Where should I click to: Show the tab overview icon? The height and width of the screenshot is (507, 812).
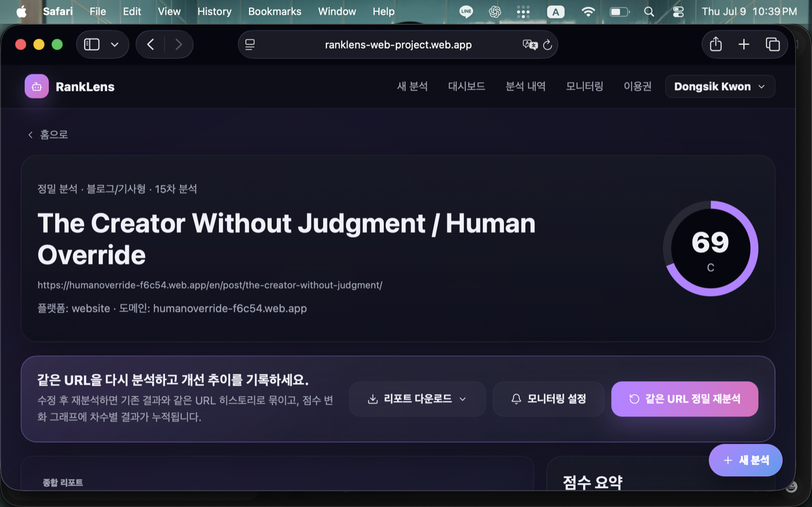click(x=772, y=44)
